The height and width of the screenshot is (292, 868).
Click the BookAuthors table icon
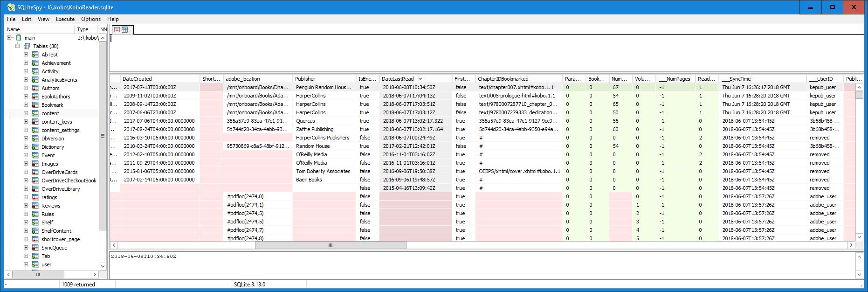click(x=35, y=97)
